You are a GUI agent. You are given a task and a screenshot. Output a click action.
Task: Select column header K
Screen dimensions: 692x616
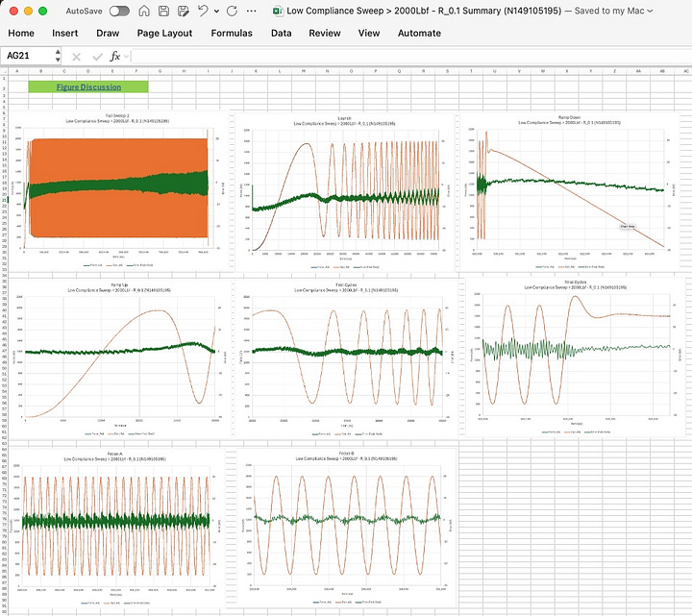(x=256, y=70)
